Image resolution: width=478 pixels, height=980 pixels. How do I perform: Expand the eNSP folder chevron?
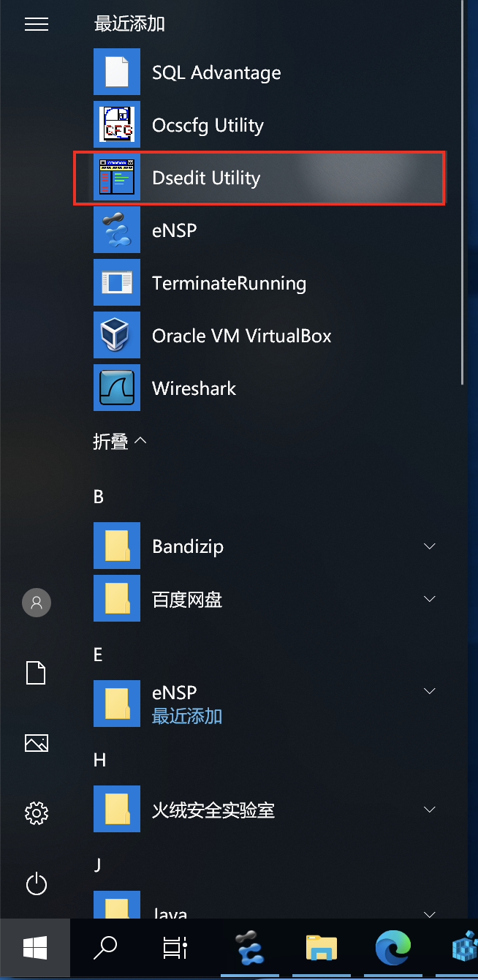click(430, 691)
